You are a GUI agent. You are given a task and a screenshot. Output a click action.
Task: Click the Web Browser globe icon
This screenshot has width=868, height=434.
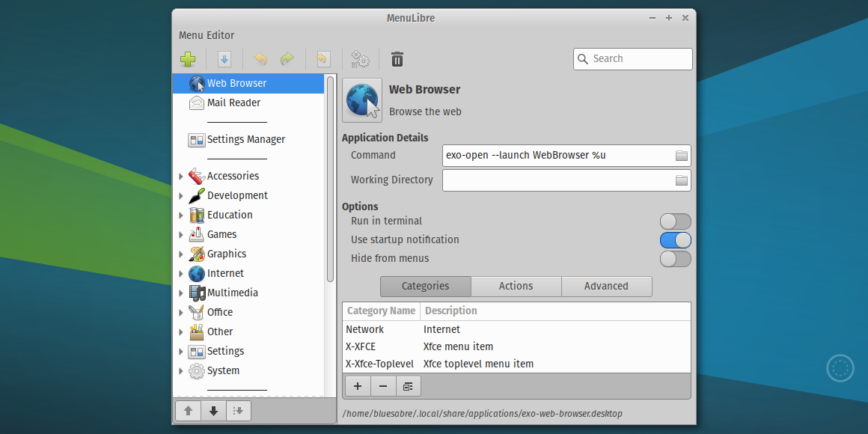point(361,100)
